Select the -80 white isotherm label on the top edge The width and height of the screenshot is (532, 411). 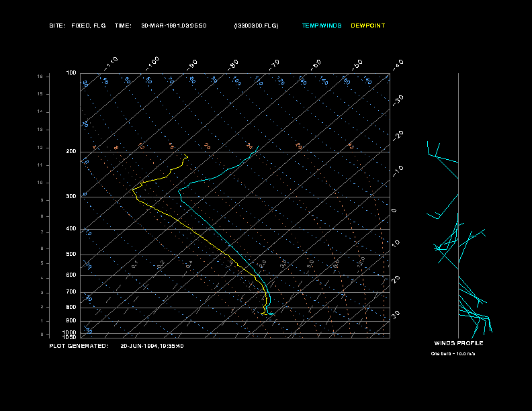[233, 65]
